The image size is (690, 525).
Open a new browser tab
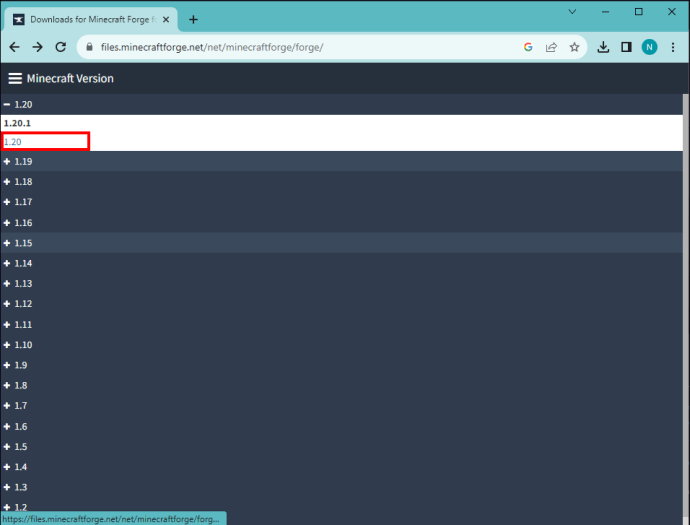click(193, 19)
